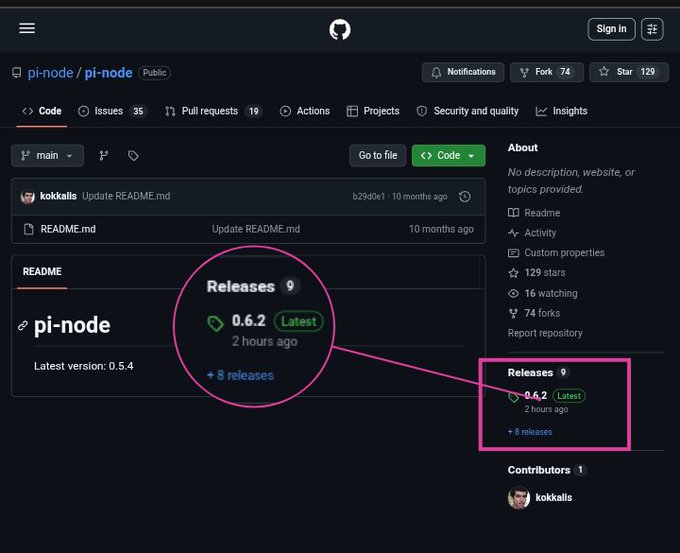680x553 pixels.
Task: Open the Insights tab
Action: click(561, 111)
